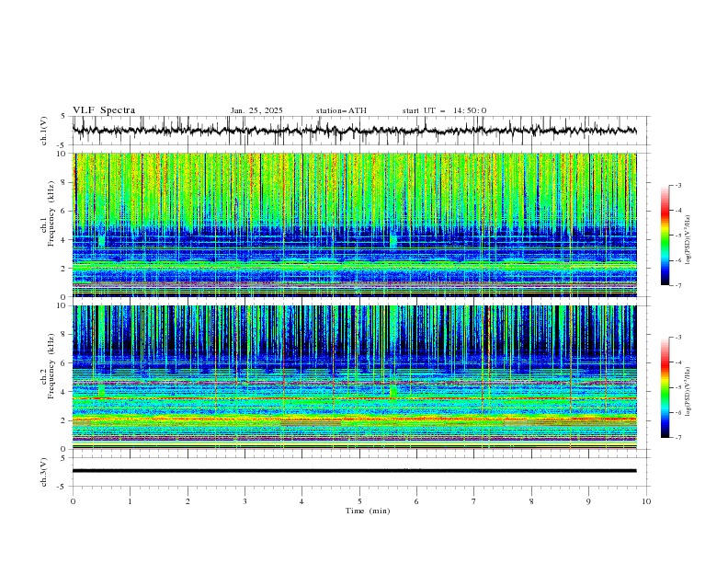This screenshot has width=728, height=563.
Task: Click the "-3" label on ch.2 colorbar
Action: tap(677, 338)
